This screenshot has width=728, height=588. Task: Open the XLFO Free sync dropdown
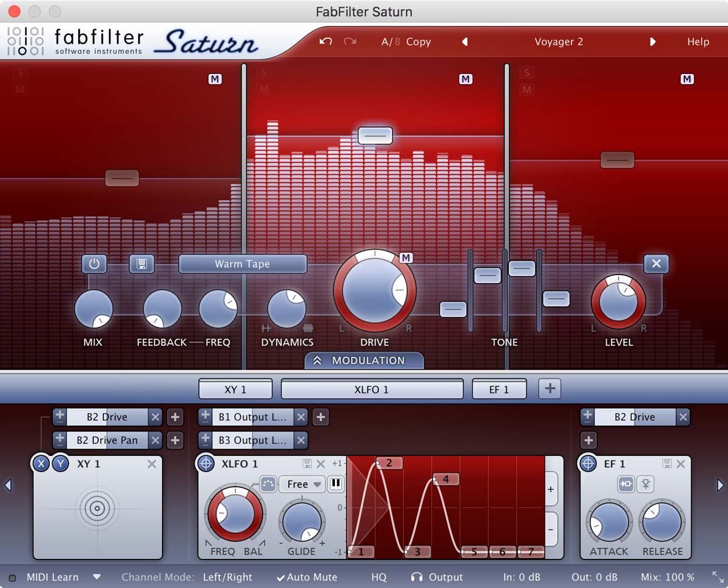click(302, 484)
